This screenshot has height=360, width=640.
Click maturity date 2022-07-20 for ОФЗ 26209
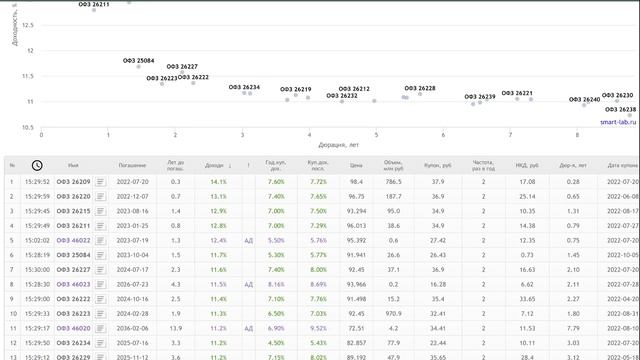coord(132,182)
